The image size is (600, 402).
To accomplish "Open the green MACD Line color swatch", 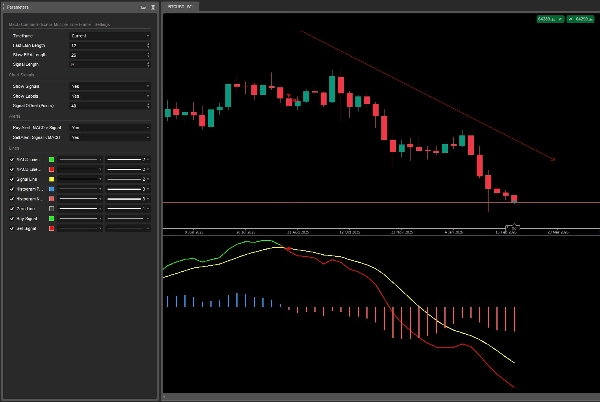I will 51,159.
